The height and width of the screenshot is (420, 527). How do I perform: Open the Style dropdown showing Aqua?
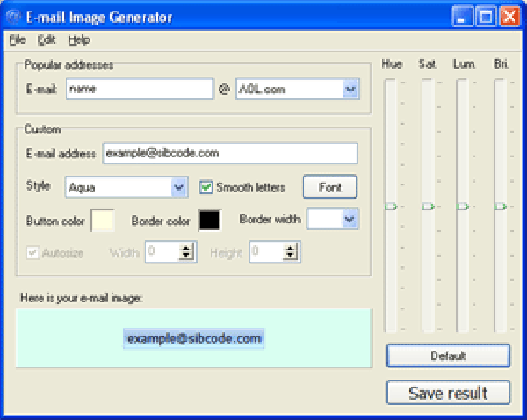pyautogui.click(x=126, y=187)
